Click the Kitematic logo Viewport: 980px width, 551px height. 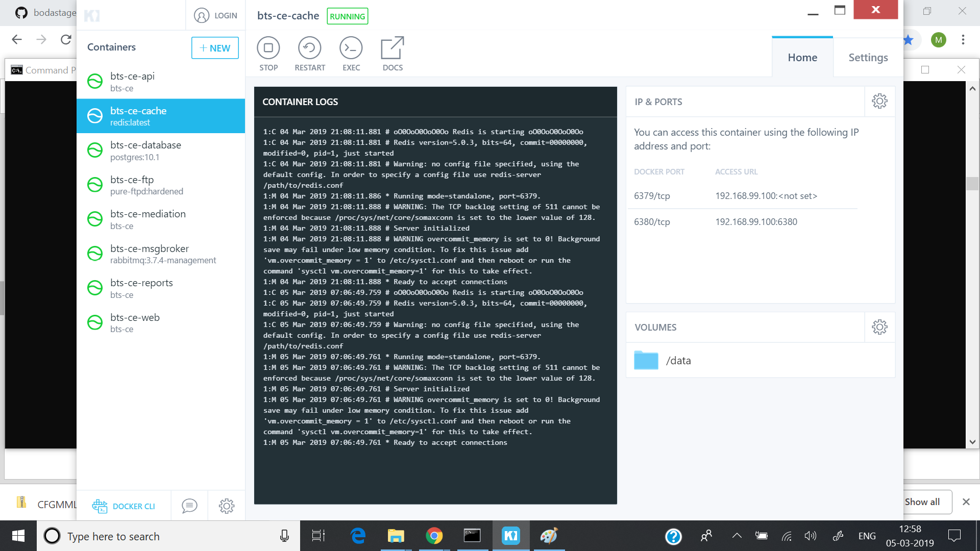[x=92, y=15]
